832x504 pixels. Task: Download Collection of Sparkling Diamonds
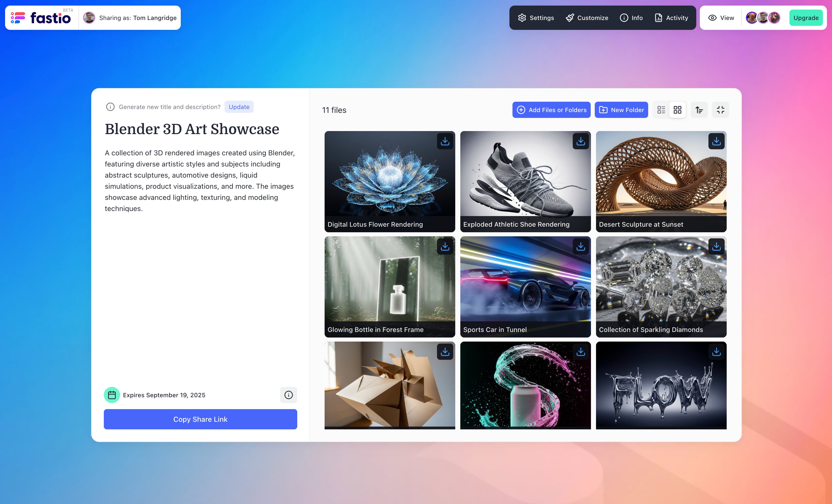pos(717,247)
